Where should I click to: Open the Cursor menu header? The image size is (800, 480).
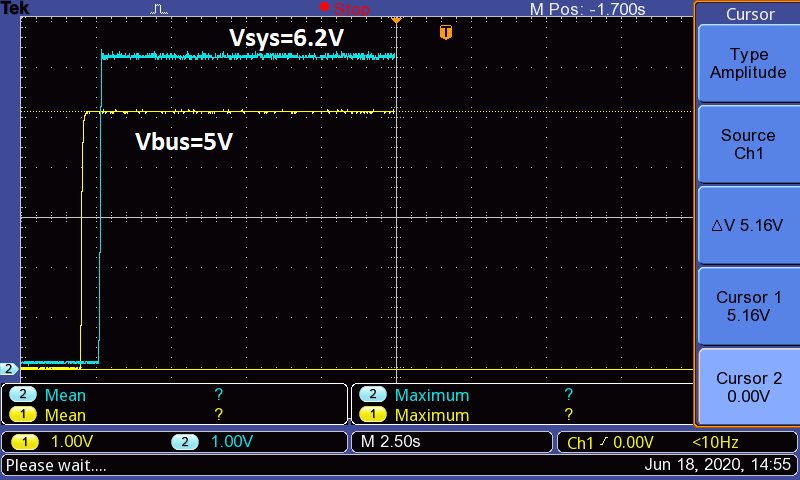(x=750, y=14)
